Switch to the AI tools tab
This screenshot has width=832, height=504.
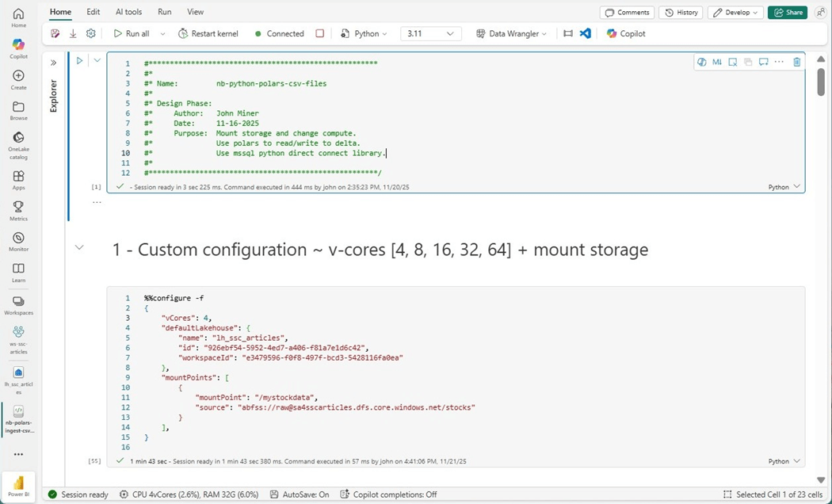pyautogui.click(x=129, y=12)
